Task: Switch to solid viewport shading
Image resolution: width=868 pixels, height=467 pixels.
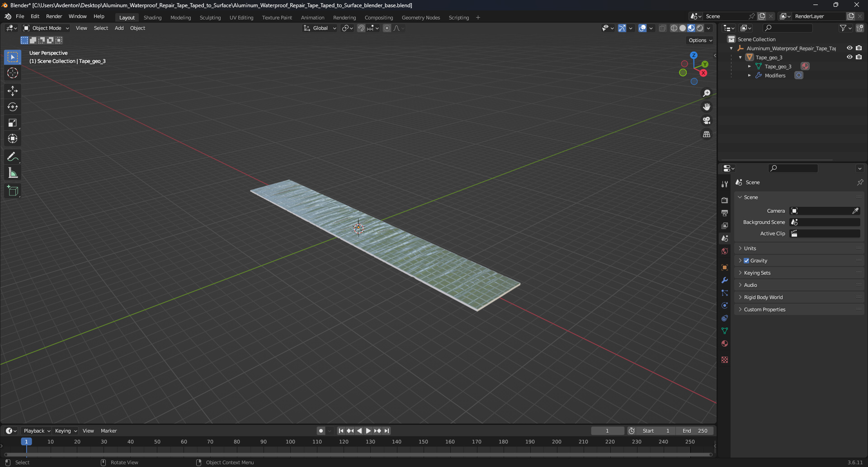Action: click(x=683, y=28)
